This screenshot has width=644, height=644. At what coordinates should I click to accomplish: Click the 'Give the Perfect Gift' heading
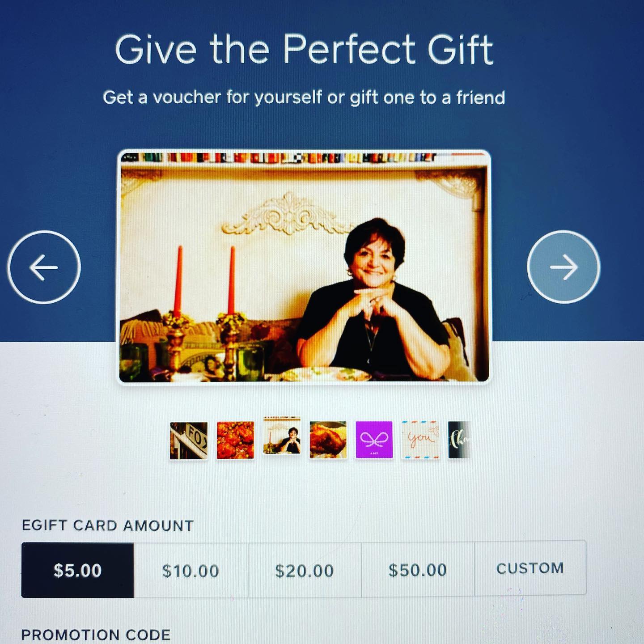[x=304, y=49]
